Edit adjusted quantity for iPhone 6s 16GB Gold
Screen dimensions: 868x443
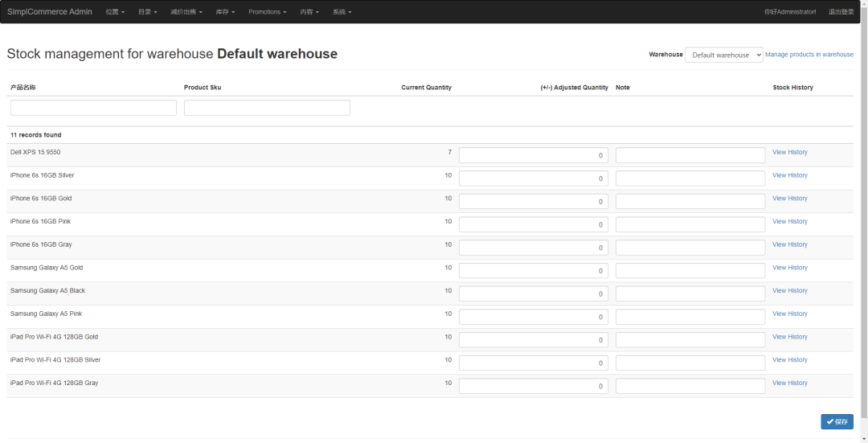coord(534,202)
